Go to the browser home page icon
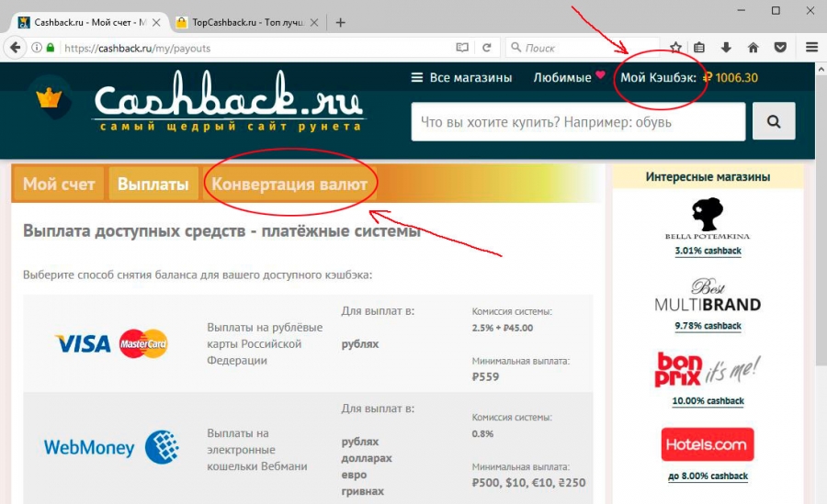This screenshot has width=827, height=504. [753, 48]
